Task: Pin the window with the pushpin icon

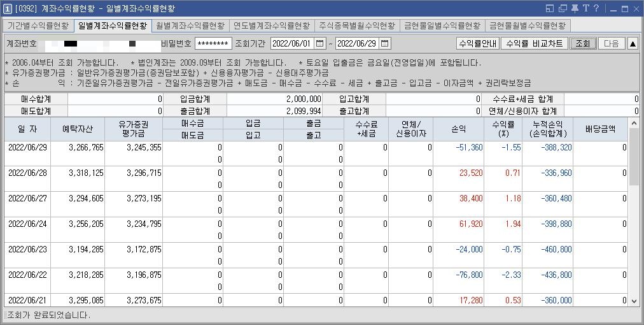Action: point(575,9)
